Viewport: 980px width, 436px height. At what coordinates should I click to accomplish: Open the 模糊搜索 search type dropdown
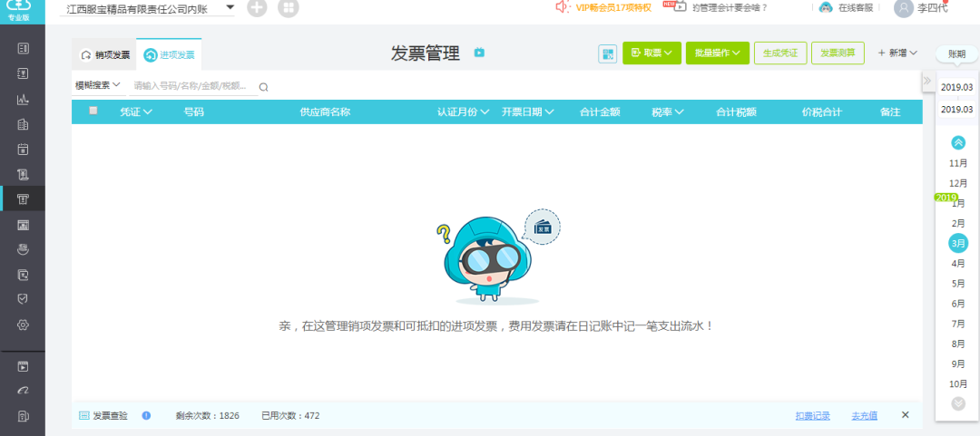97,85
